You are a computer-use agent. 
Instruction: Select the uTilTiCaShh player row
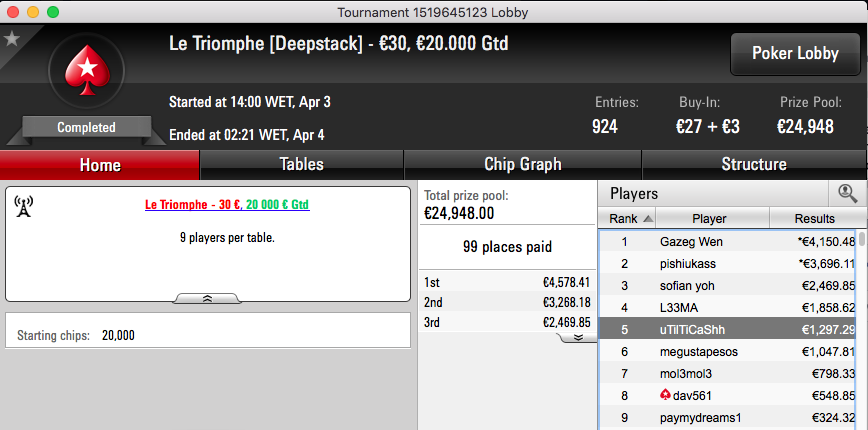tap(728, 330)
